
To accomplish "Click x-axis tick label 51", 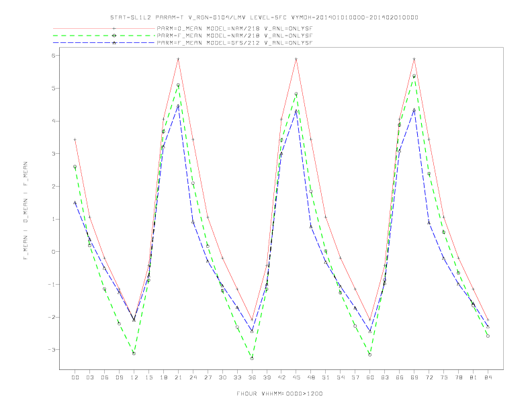I will click(326, 377).
